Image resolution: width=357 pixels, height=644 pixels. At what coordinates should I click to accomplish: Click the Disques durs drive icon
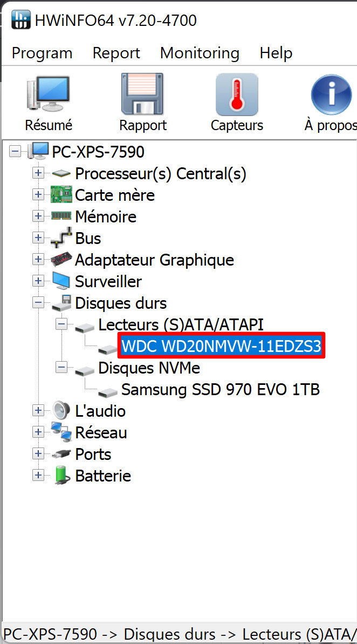coord(61,303)
